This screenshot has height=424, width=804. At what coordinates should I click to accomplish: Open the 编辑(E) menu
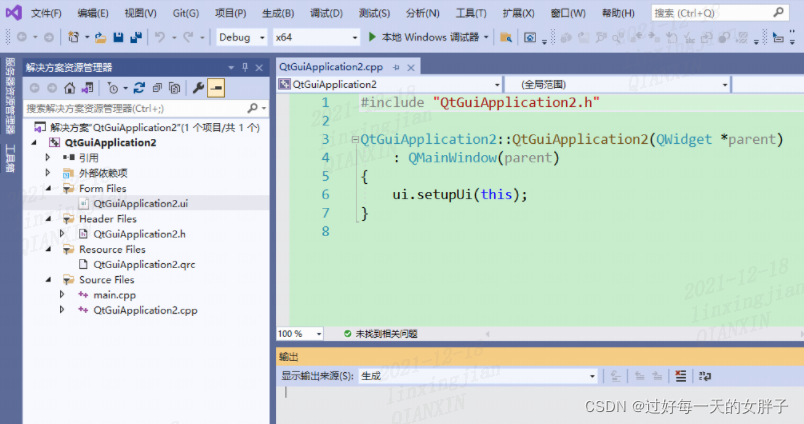(93, 13)
